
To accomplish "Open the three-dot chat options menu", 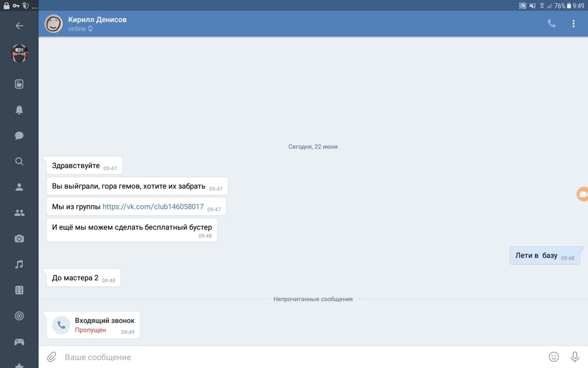I will point(573,24).
